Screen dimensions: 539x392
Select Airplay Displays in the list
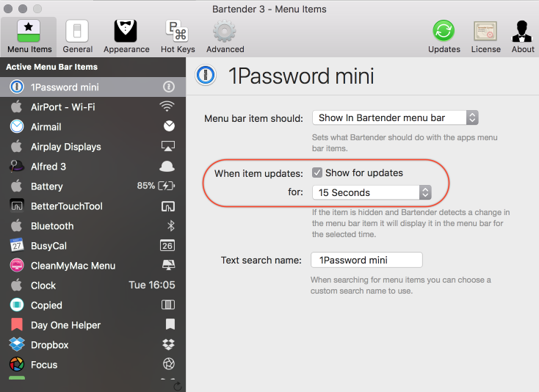tap(93, 147)
